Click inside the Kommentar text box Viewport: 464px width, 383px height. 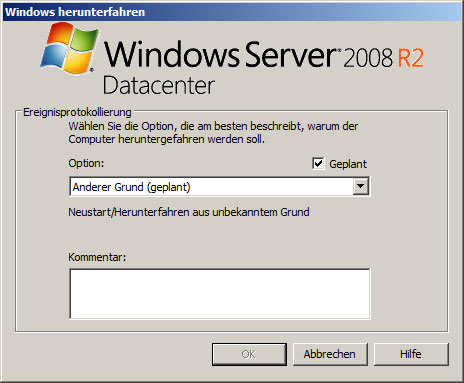(x=220, y=294)
